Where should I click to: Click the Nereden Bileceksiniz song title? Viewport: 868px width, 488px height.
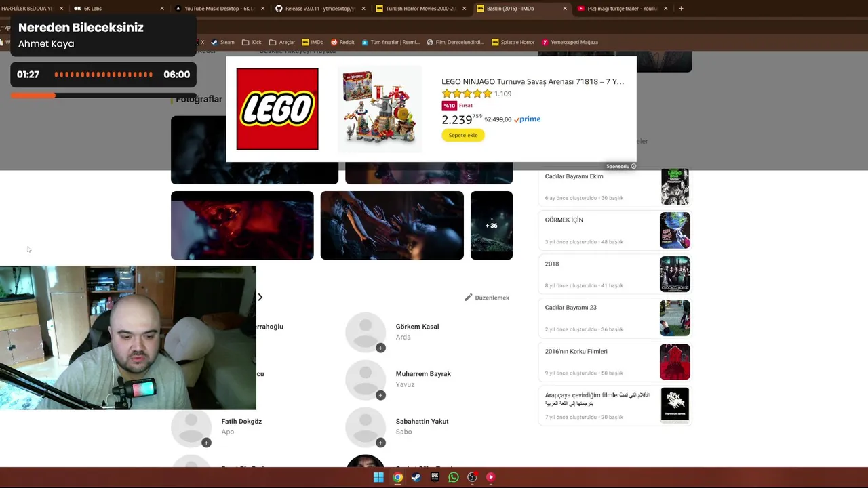81,28
